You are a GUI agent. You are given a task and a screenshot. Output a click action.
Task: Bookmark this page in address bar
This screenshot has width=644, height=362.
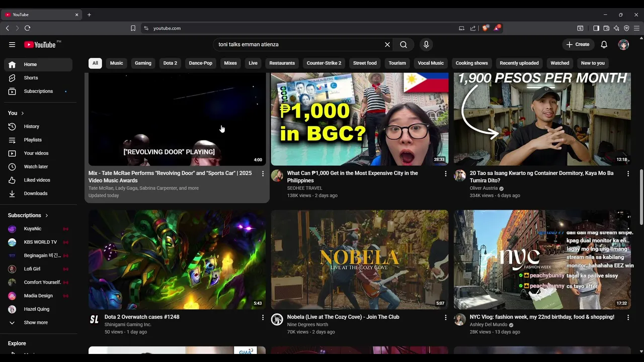pyautogui.click(x=133, y=28)
